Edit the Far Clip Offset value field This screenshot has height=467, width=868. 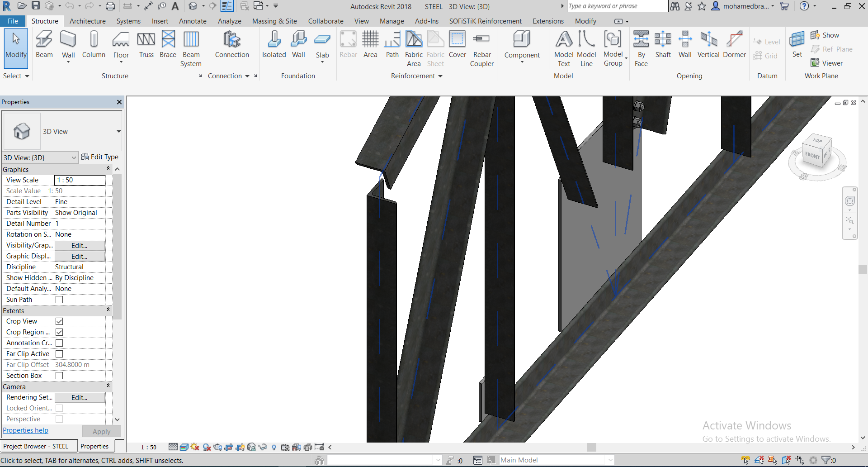80,364
